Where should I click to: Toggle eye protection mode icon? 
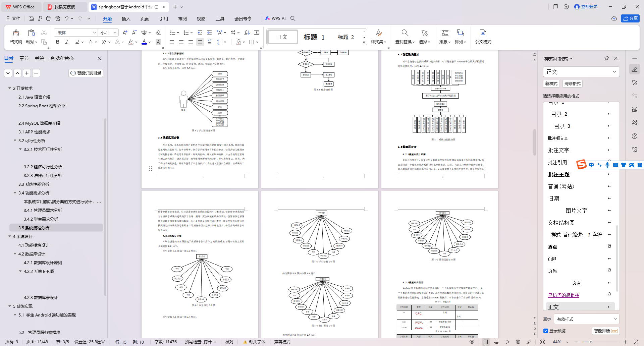[x=472, y=342]
